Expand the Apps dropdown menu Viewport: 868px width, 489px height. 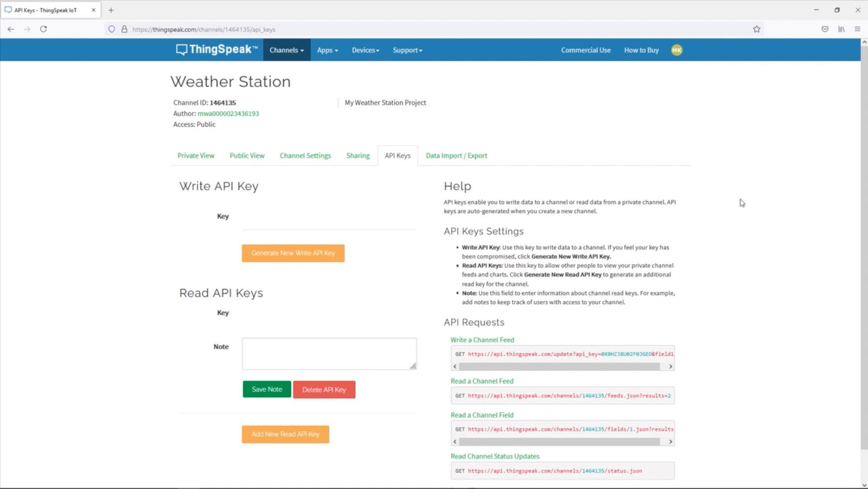pos(327,50)
